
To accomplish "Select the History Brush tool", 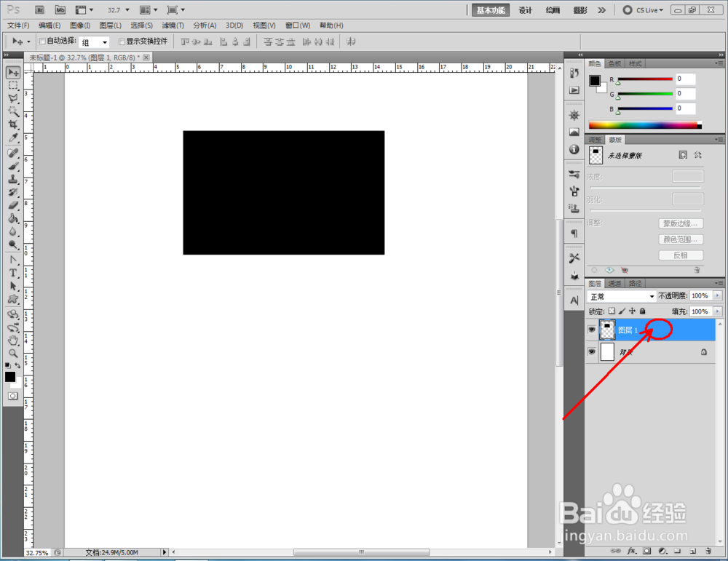I will coord(13,191).
